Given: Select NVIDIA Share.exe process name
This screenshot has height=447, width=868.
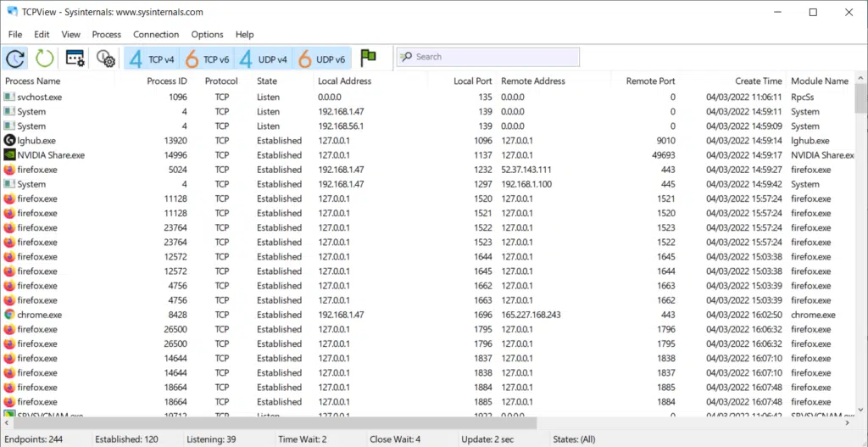Looking at the screenshot, I should 51,155.
